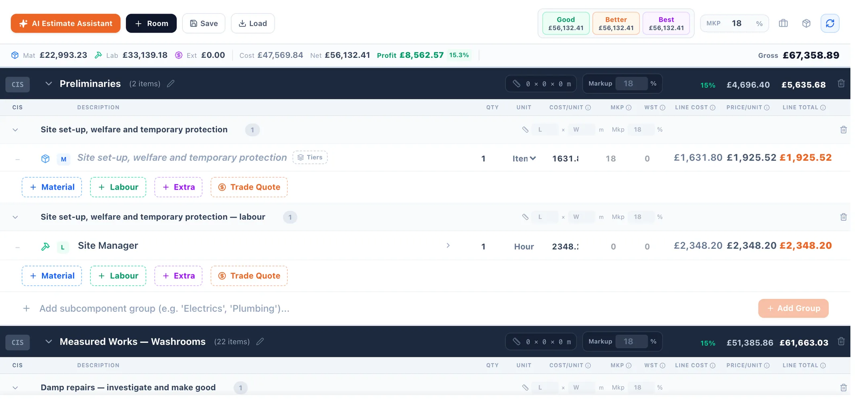This screenshot has width=868, height=399.
Task: Add Labour under first Site set-up group
Action: [x=118, y=187]
